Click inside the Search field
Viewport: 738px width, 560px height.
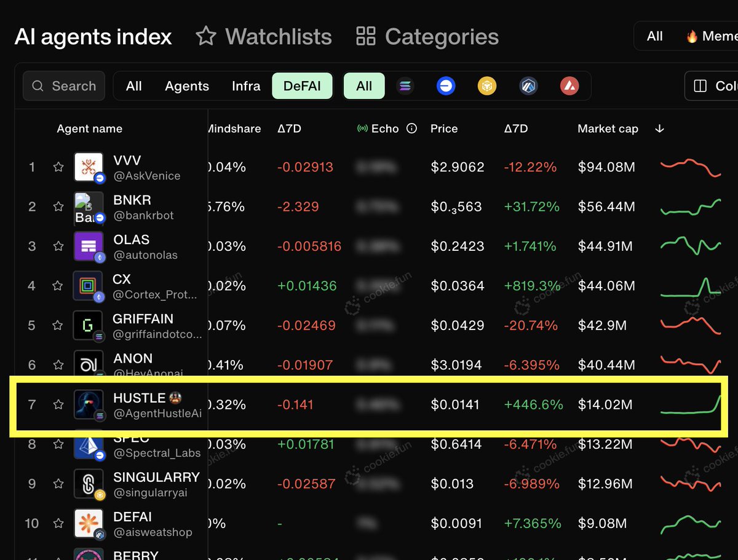(x=64, y=86)
